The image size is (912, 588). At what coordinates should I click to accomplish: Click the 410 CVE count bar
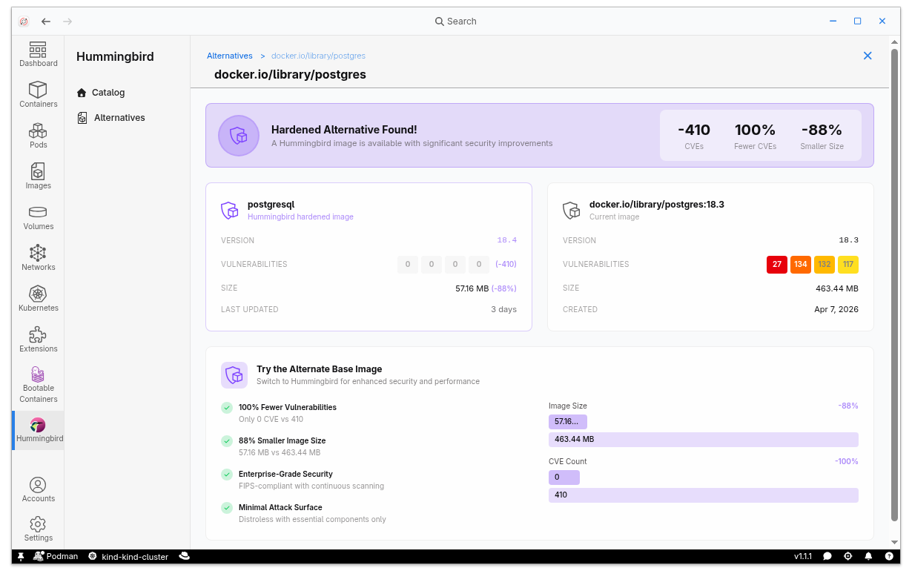click(704, 495)
